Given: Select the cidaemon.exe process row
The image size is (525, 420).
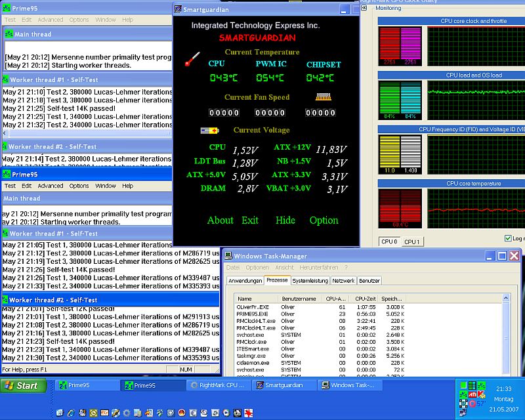Looking at the screenshot, I should (320, 363).
